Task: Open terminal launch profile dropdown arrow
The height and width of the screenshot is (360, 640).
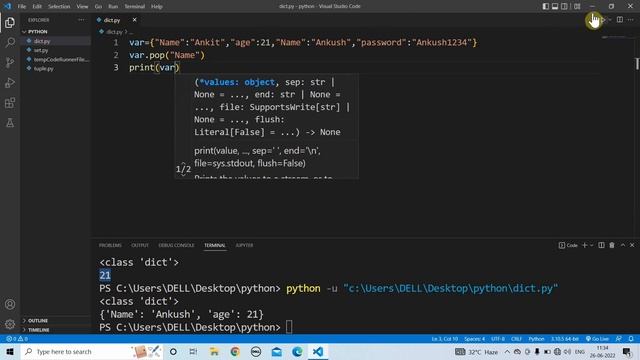Action: pyautogui.click(x=591, y=245)
